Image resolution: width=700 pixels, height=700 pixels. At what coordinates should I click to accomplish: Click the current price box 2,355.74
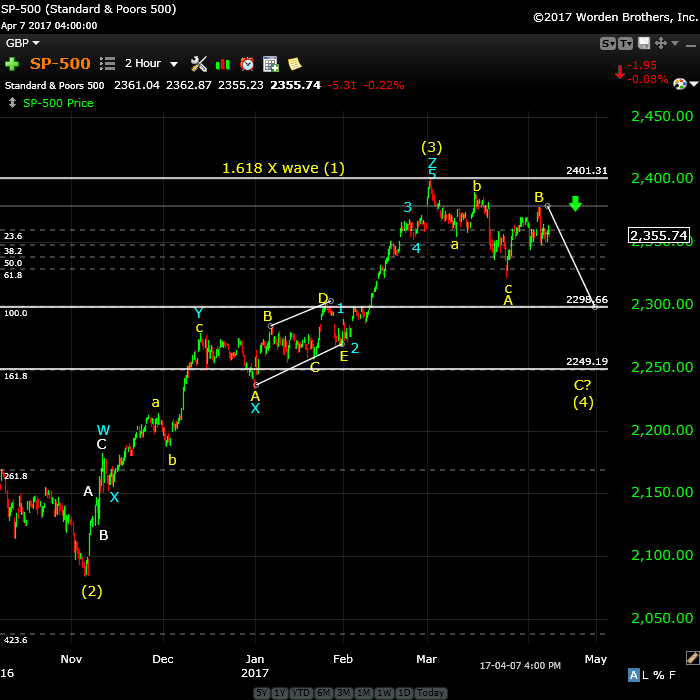[659, 235]
